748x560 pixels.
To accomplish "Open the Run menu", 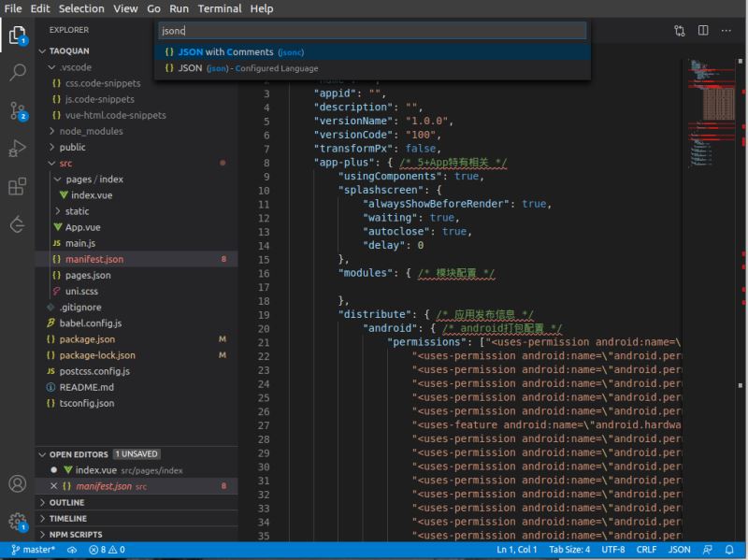I will [x=179, y=8].
